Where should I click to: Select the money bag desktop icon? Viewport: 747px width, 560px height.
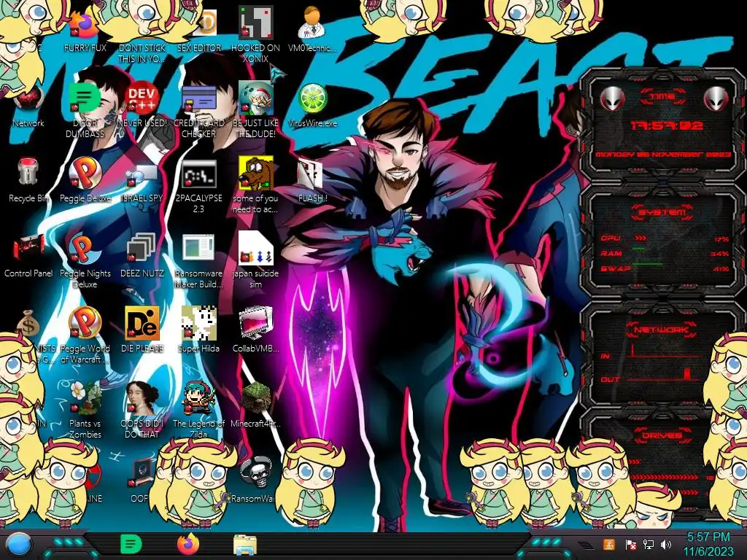point(28,323)
